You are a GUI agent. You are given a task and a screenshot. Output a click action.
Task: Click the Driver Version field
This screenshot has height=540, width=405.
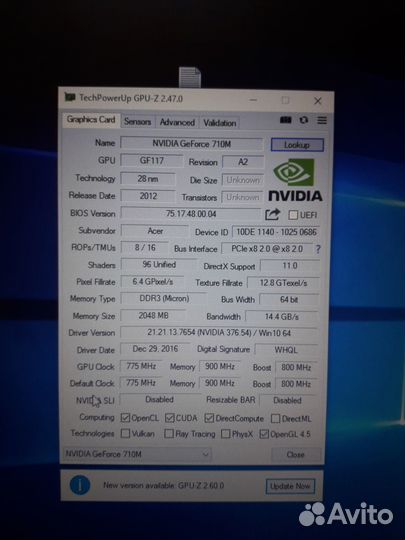coord(219,333)
